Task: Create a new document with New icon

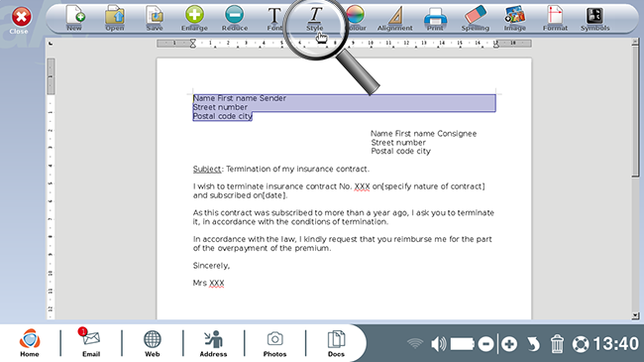Action: (x=74, y=18)
